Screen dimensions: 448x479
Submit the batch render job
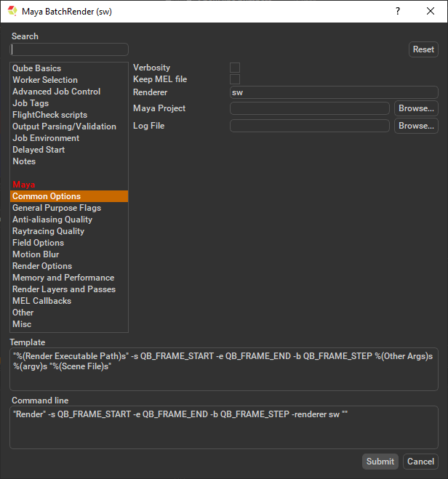(380, 462)
